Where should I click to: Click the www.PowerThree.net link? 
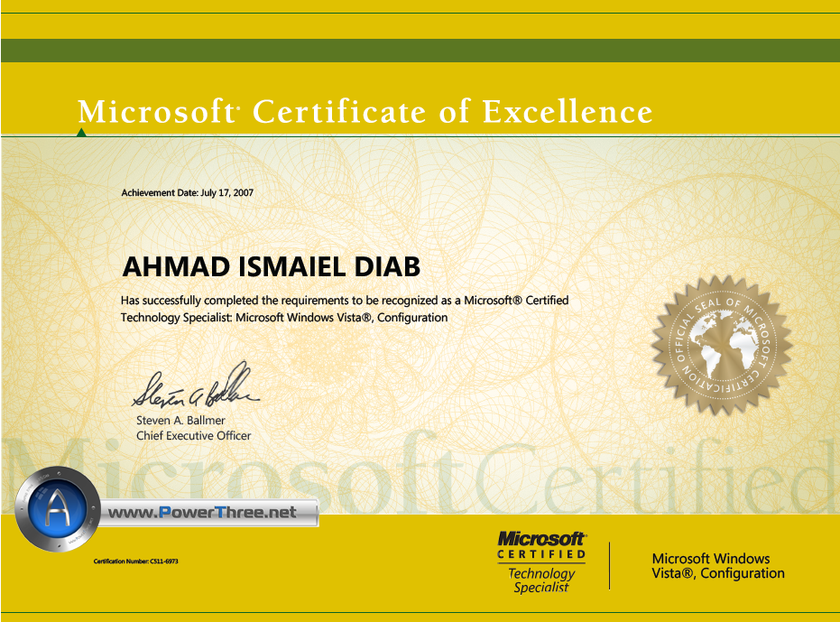pyautogui.click(x=202, y=513)
